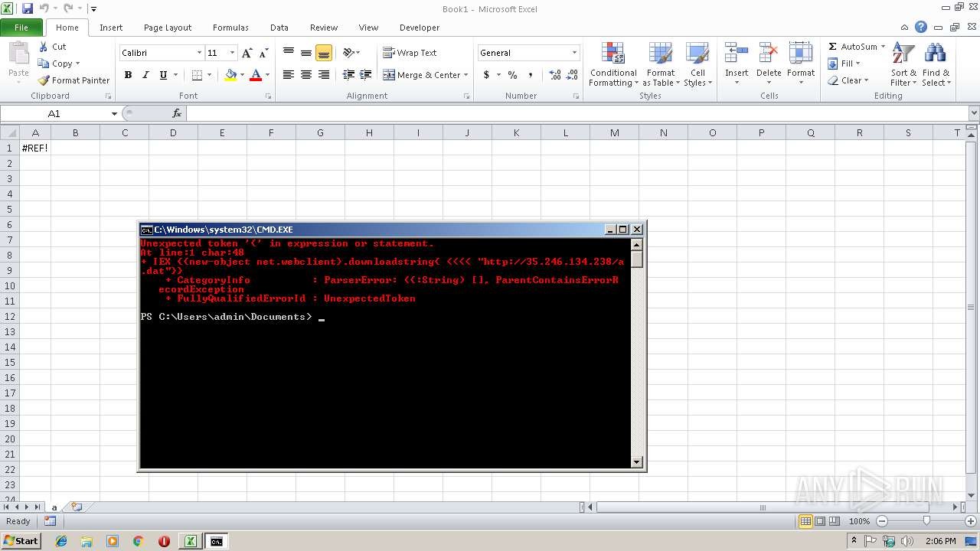The image size is (980, 551).
Task: Click the Increase Indent icon
Action: [x=366, y=75]
